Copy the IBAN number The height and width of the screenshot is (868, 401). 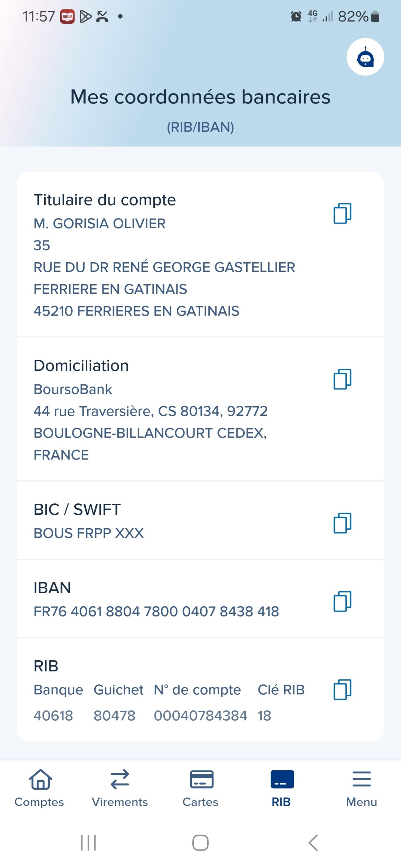point(342,601)
